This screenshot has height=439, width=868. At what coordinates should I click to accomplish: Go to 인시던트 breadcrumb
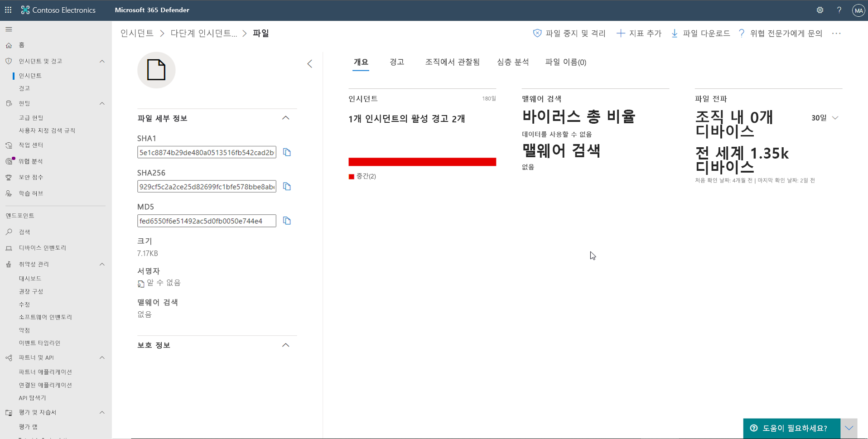click(x=137, y=33)
